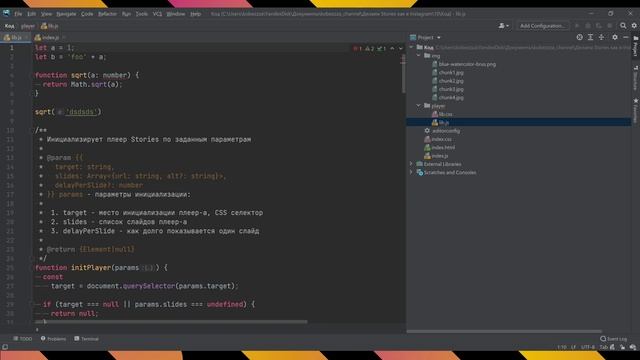Toggle the Project tool window side tab
This screenshot has height=360, width=640.
636,45
